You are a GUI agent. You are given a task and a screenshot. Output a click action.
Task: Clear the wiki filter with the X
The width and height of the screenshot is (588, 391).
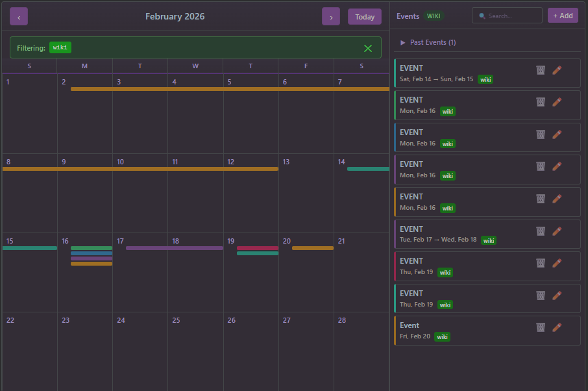point(368,48)
